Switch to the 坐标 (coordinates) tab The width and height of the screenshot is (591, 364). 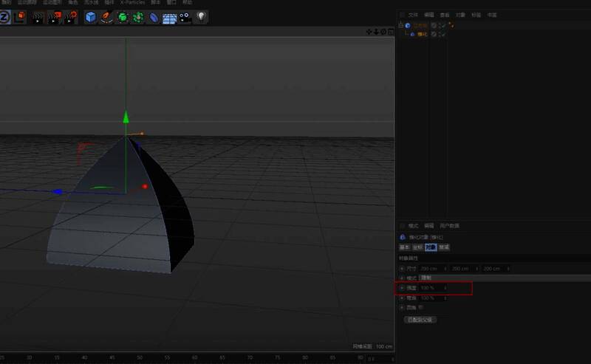(x=417, y=247)
